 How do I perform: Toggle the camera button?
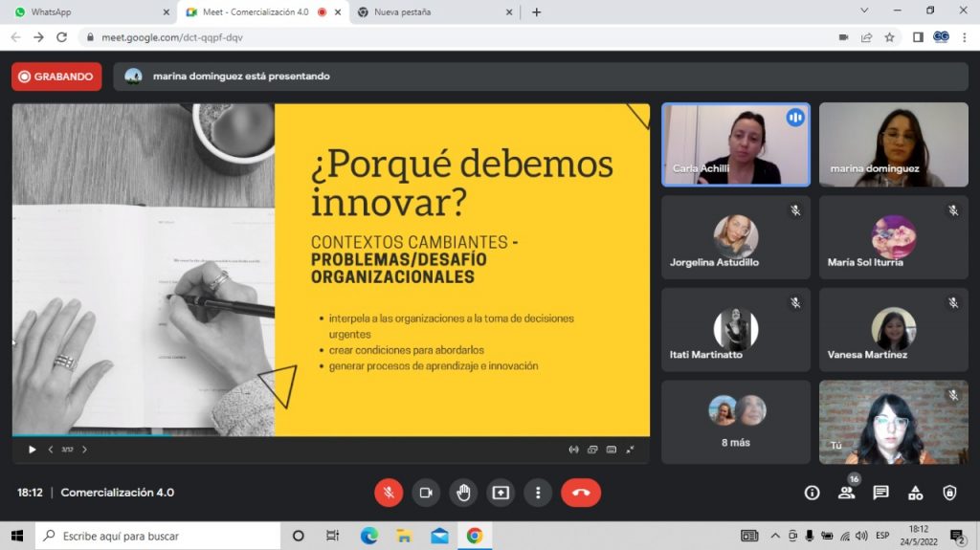click(426, 493)
